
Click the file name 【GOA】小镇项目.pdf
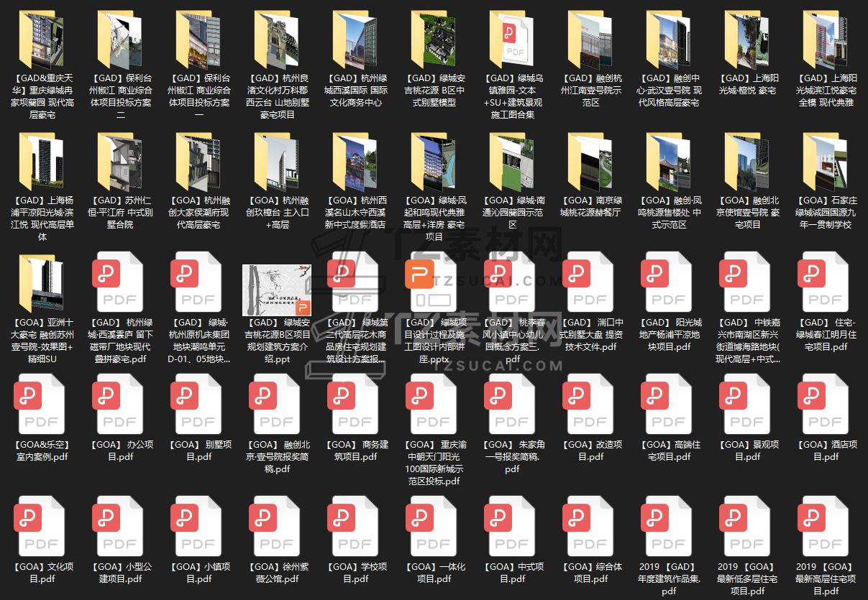click(199, 573)
